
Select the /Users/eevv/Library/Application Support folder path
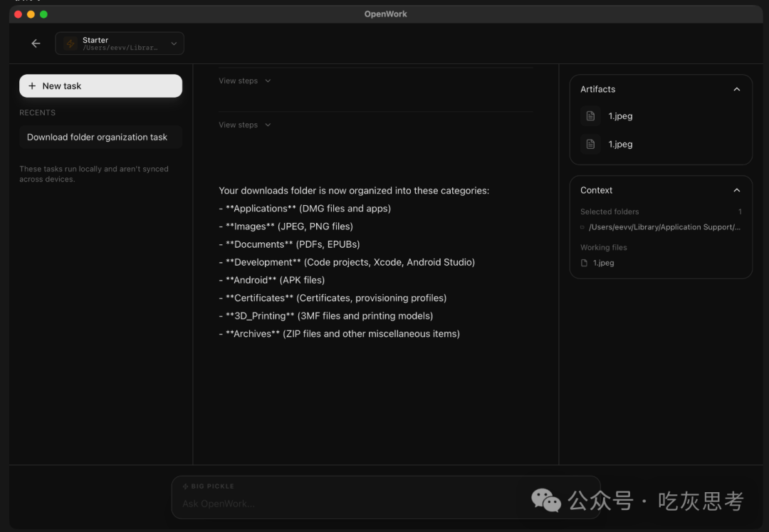[664, 227]
